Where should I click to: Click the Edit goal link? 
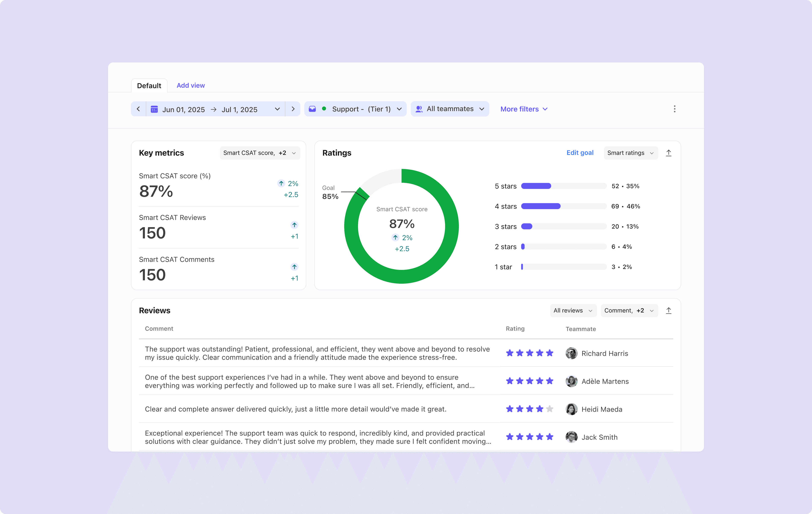580,153
